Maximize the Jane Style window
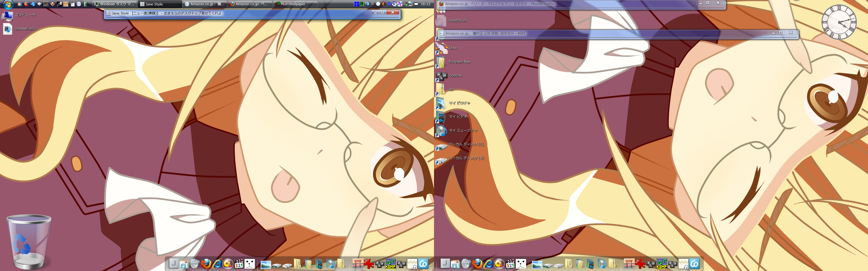The width and height of the screenshot is (868, 271). coord(382,12)
